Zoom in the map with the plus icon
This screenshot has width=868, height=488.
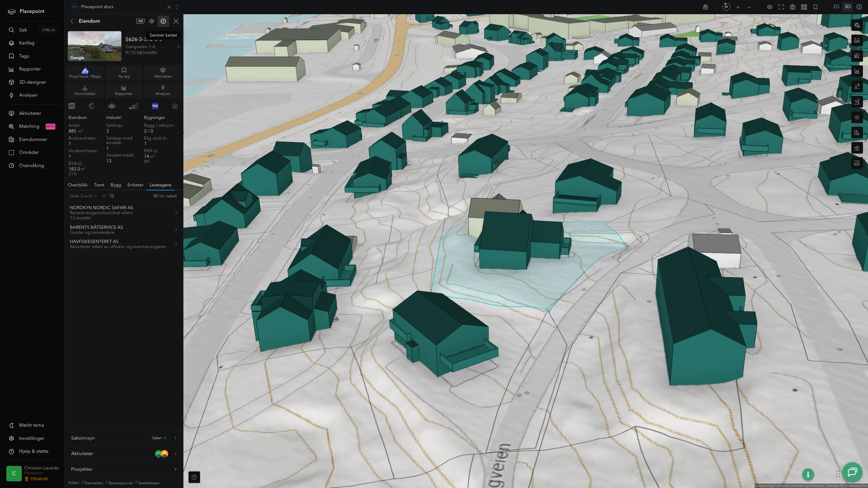[x=738, y=7]
